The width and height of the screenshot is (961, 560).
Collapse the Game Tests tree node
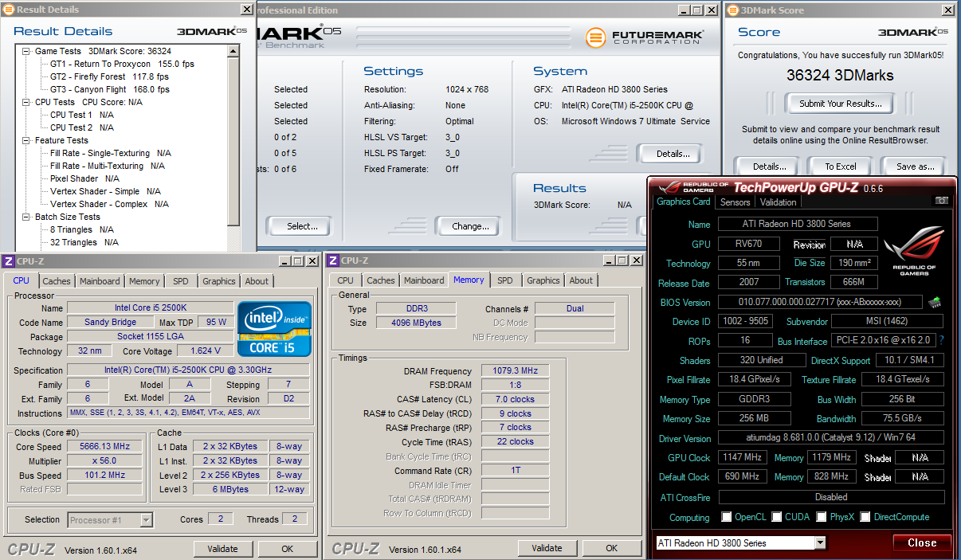26,51
